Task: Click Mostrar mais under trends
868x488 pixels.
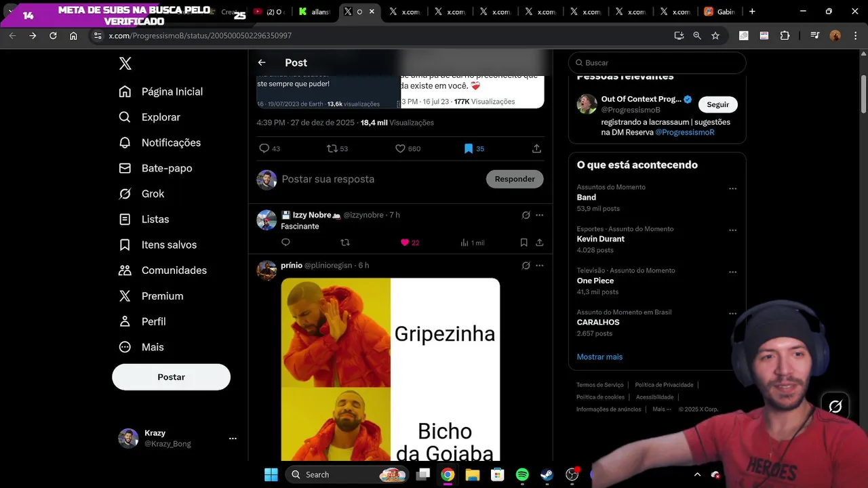Action: (x=599, y=357)
